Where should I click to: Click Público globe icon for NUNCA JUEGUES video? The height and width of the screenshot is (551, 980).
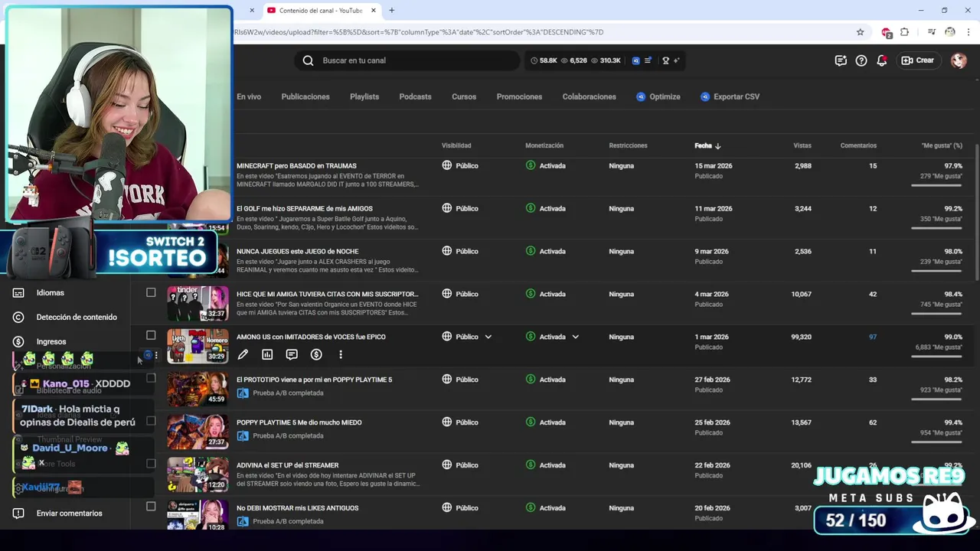point(447,251)
